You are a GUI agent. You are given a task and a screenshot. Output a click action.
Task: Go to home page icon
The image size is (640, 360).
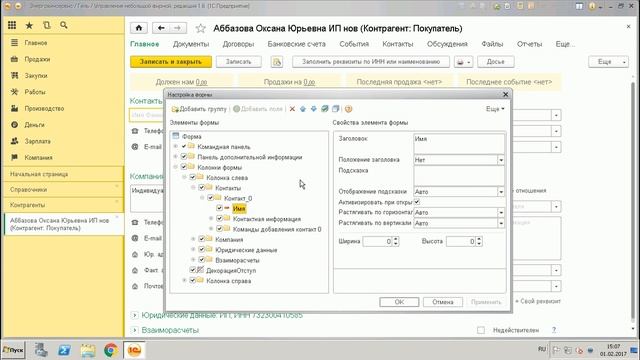click(x=139, y=28)
